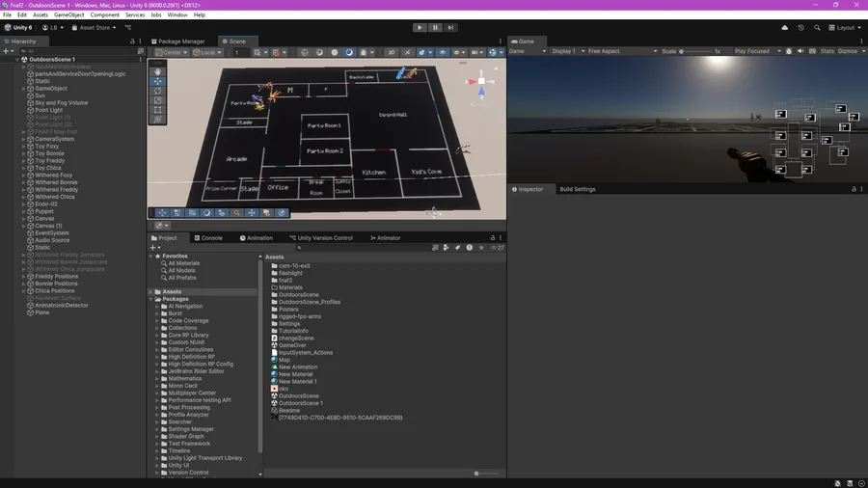Click the Unity 6 account button
This screenshot has width=868, height=488.
point(18,28)
